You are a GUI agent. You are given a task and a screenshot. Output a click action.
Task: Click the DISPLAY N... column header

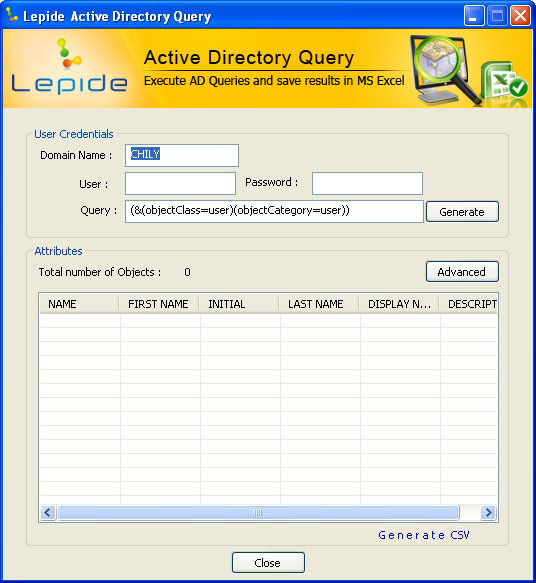[x=399, y=304]
